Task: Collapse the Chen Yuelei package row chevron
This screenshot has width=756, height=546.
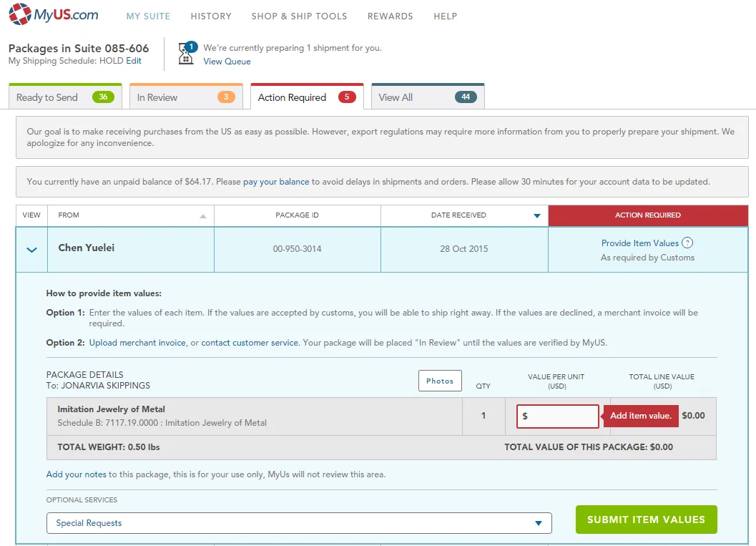Action: (31, 250)
